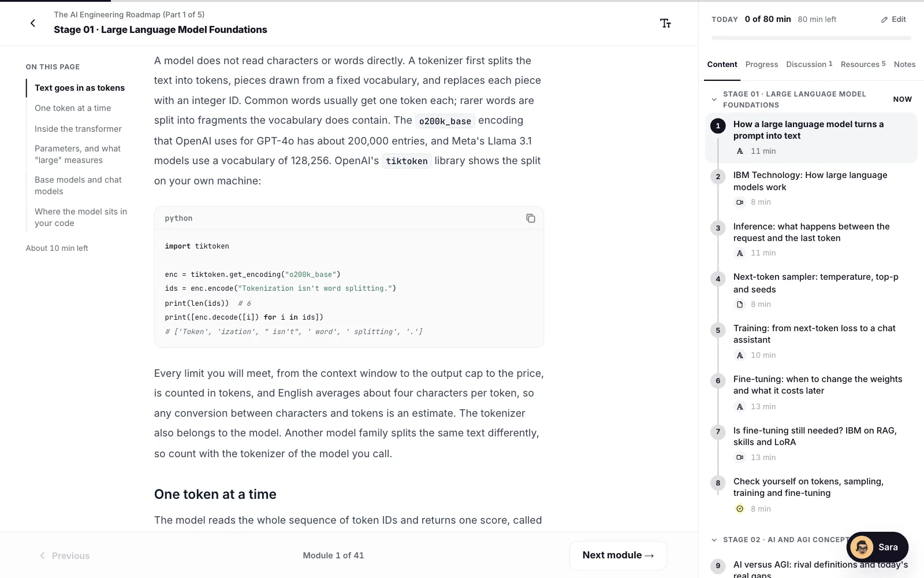
Task: Select step number 1 circle
Action: point(718,125)
